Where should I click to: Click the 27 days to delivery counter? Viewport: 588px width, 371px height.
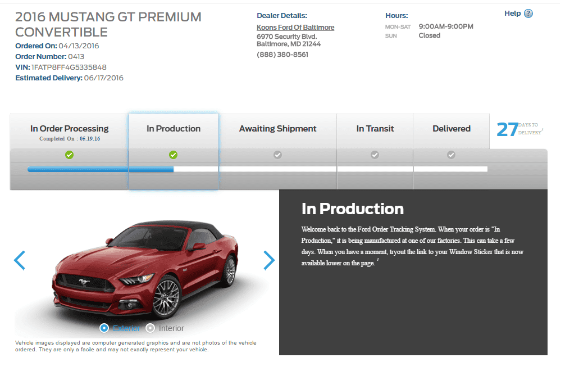[519, 129]
